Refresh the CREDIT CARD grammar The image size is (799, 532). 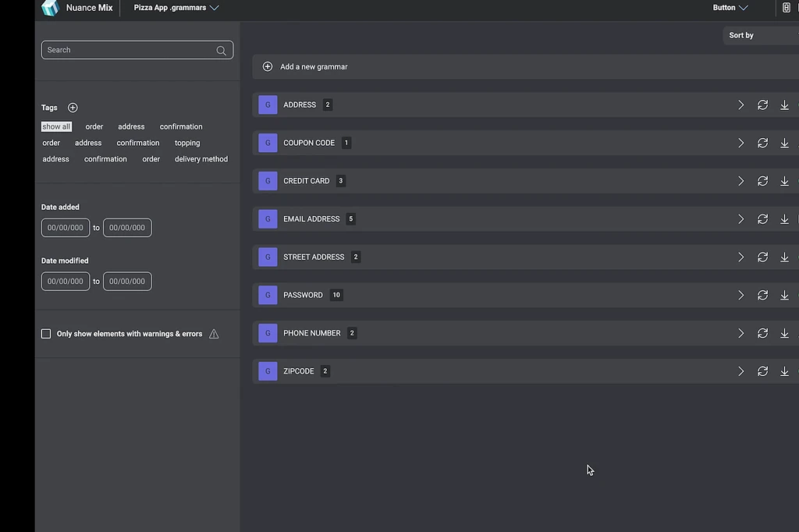762,181
